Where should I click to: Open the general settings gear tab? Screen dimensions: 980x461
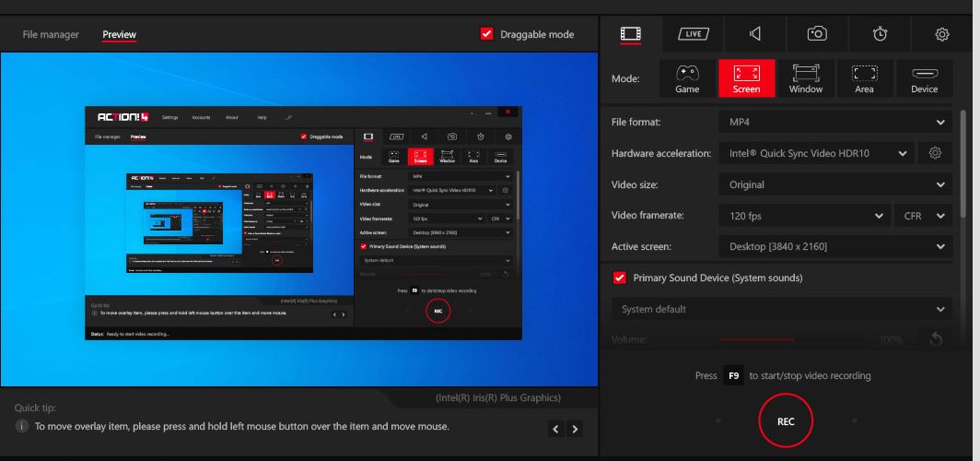pyautogui.click(x=942, y=34)
